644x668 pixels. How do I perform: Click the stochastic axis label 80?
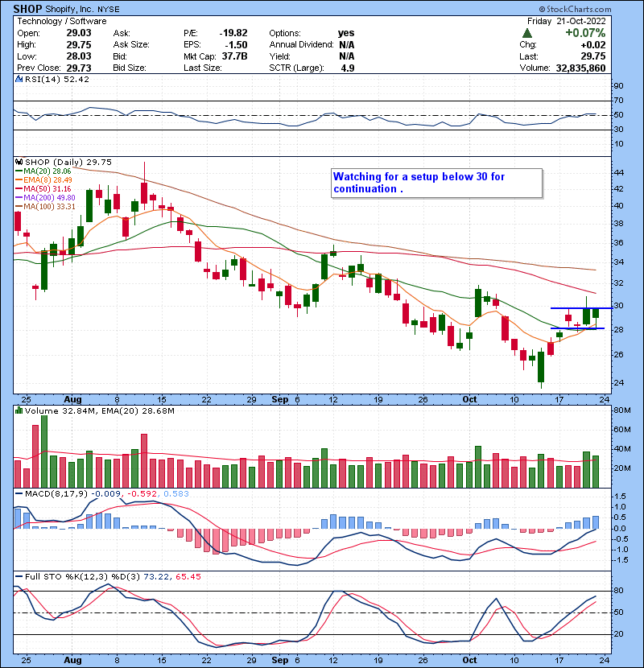click(x=618, y=591)
